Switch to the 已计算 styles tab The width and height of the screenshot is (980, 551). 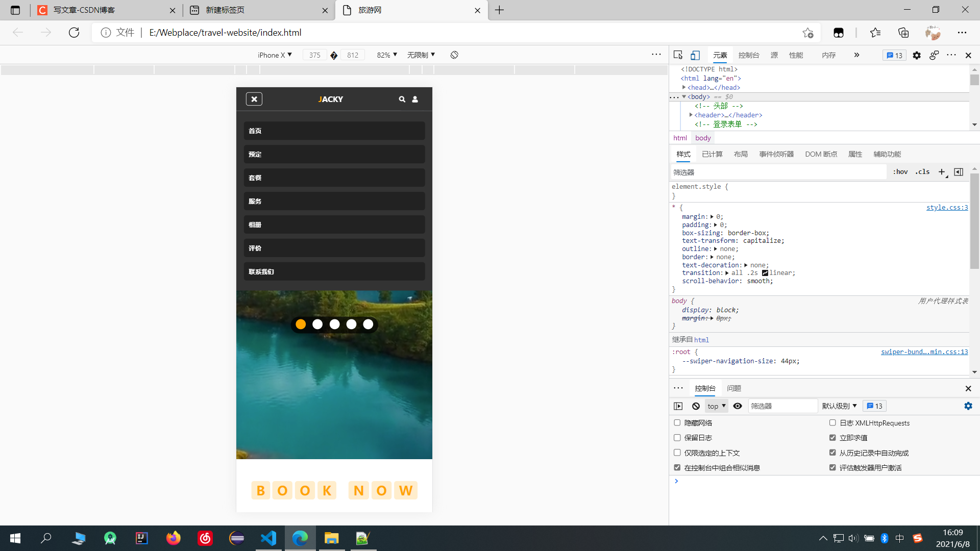pyautogui.click(x=712, y=154)
